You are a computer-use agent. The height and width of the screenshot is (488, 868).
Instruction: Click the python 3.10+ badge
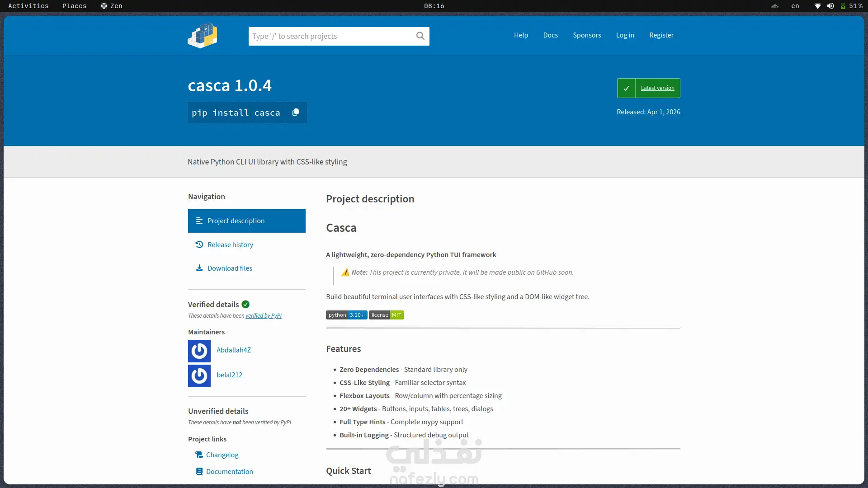(346, 315)
